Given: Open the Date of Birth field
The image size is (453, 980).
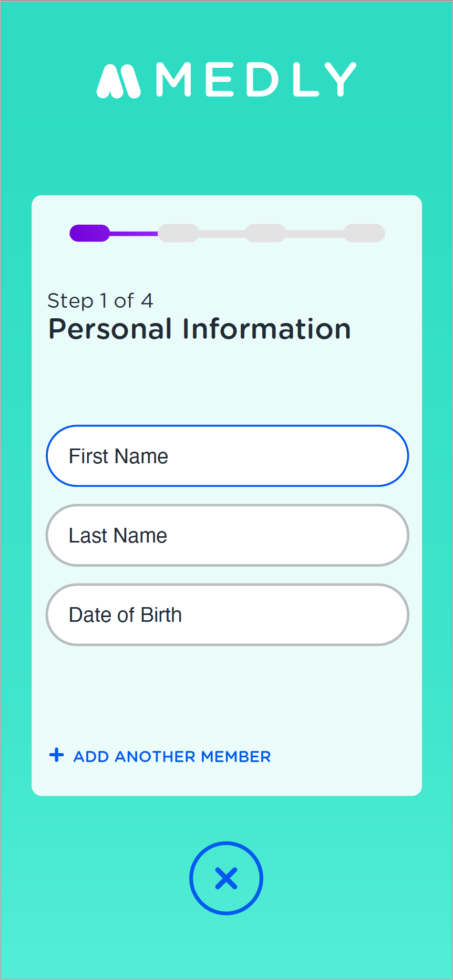Looking at the screenshot, I should [227, 614].
